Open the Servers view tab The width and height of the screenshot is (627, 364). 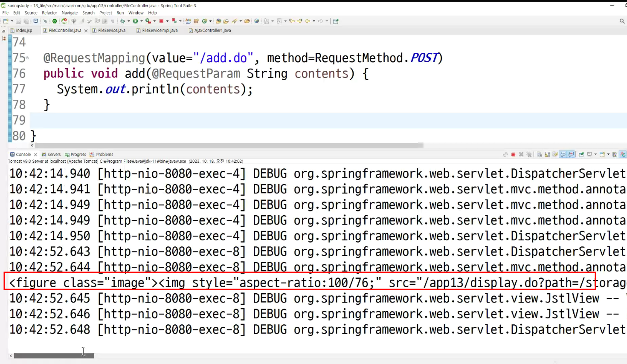[51, 154]
